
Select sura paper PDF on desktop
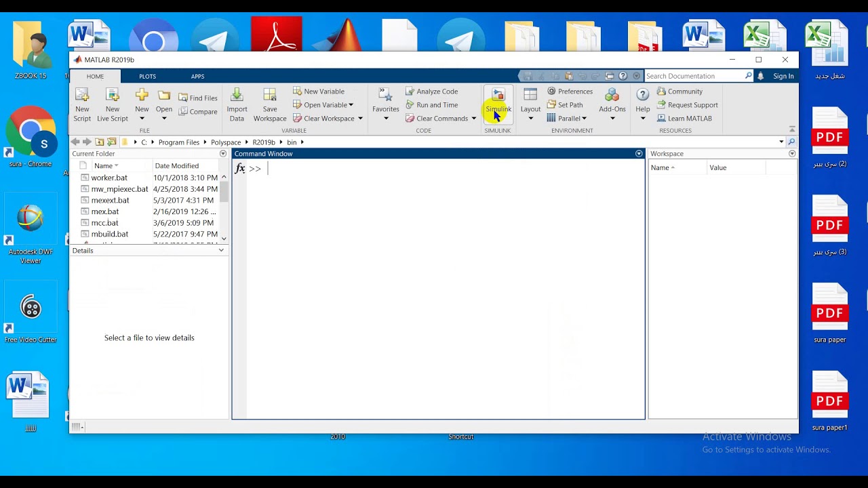point(830,314)
